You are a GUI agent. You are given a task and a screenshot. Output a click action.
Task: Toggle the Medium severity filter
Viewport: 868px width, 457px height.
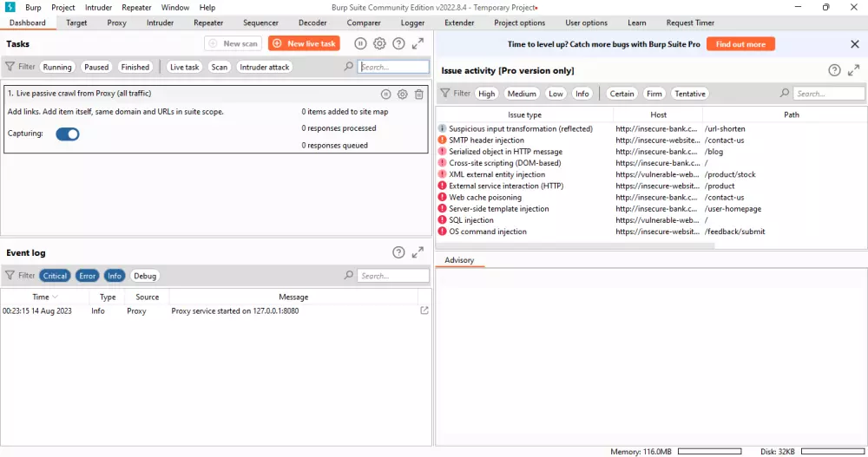click(x=522, y=94)
